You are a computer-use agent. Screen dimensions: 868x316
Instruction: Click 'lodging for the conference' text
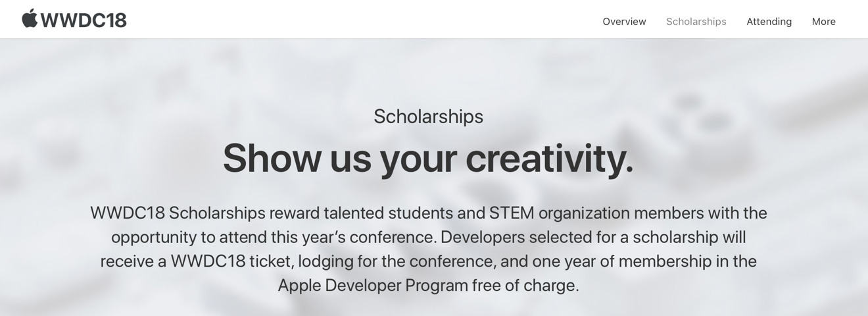point(396,261)
